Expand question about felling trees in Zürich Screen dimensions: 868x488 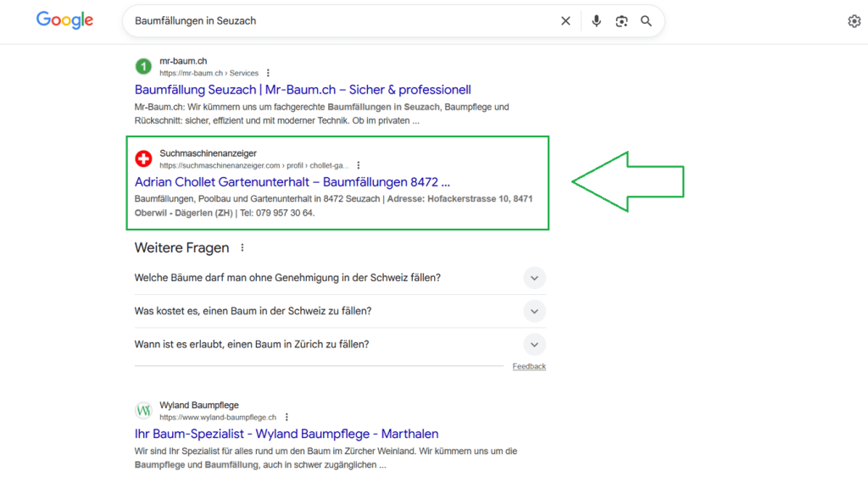click(533, 344)
